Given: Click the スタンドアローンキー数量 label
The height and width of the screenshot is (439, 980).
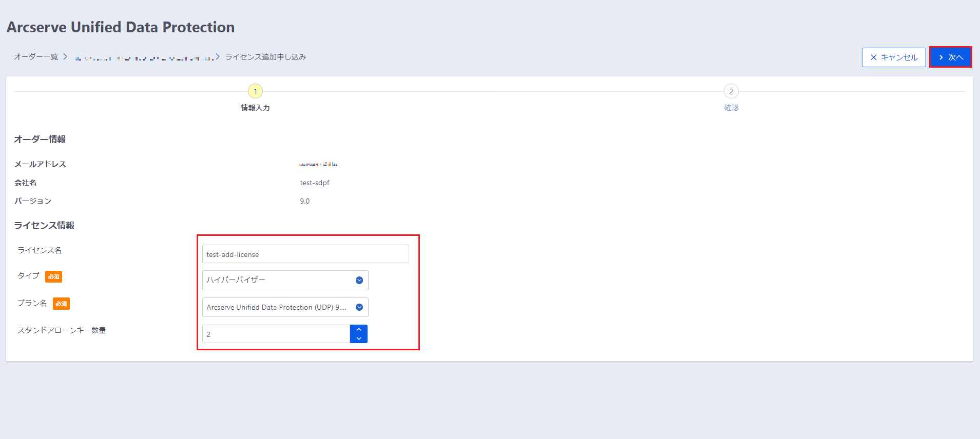Looking at the screenshot, I should pyautogui.click(x=62, y=330).
